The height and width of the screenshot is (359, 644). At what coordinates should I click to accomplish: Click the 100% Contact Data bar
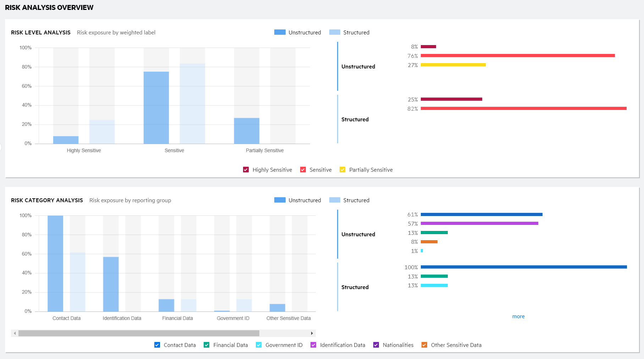tap(55, 263)
